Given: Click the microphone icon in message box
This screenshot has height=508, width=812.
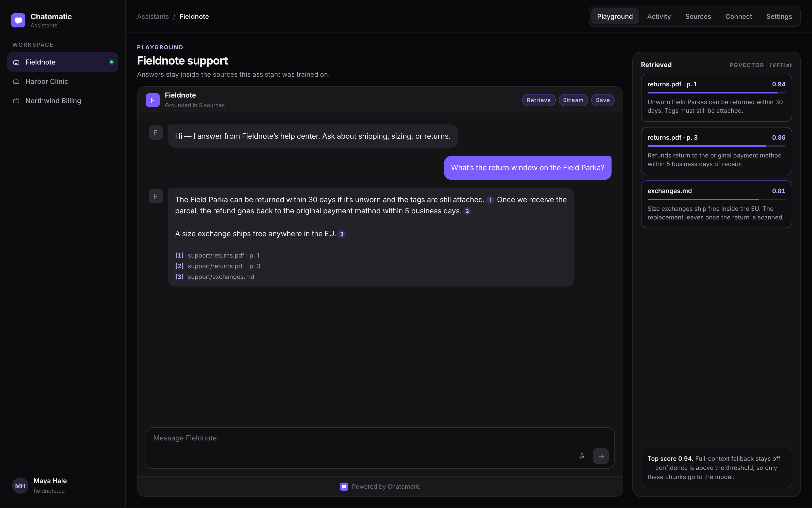Looking at the screenshot, I should tap(582, 456).
